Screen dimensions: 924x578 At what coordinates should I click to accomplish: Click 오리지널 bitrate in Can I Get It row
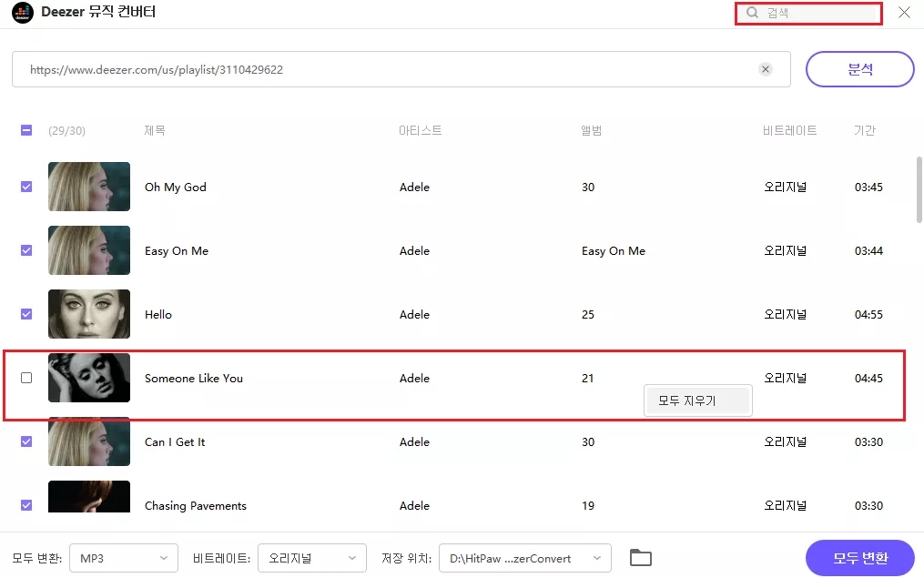pos(785,441)
